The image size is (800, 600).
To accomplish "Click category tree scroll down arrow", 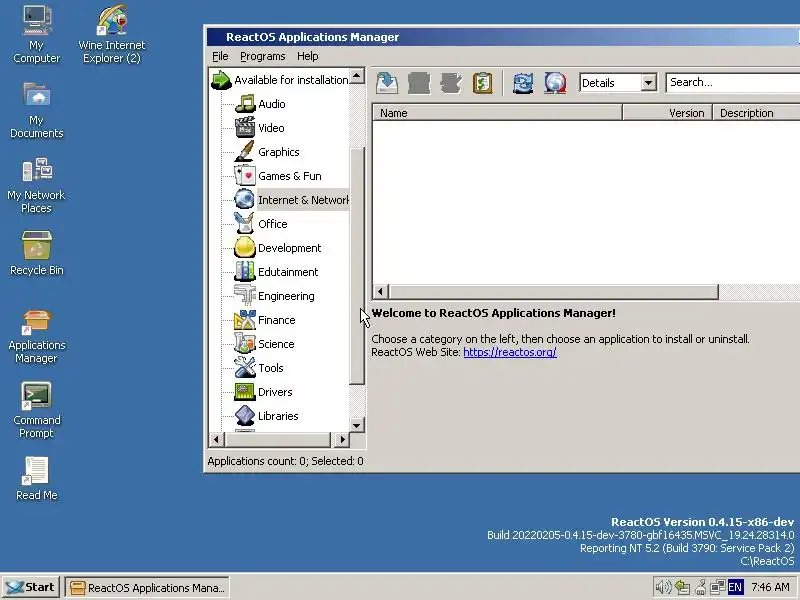I will (x=357, y=424).
